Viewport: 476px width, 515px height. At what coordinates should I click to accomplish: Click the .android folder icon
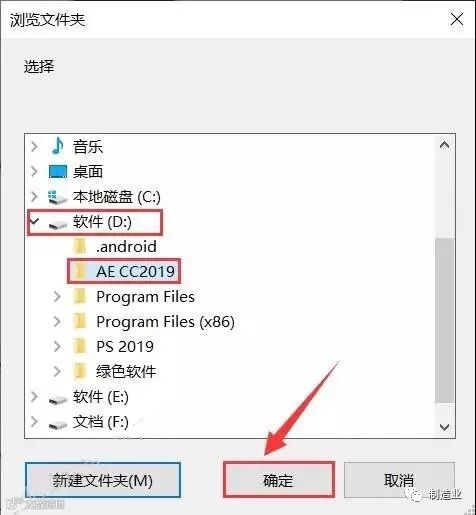click(x=80, y=247)
